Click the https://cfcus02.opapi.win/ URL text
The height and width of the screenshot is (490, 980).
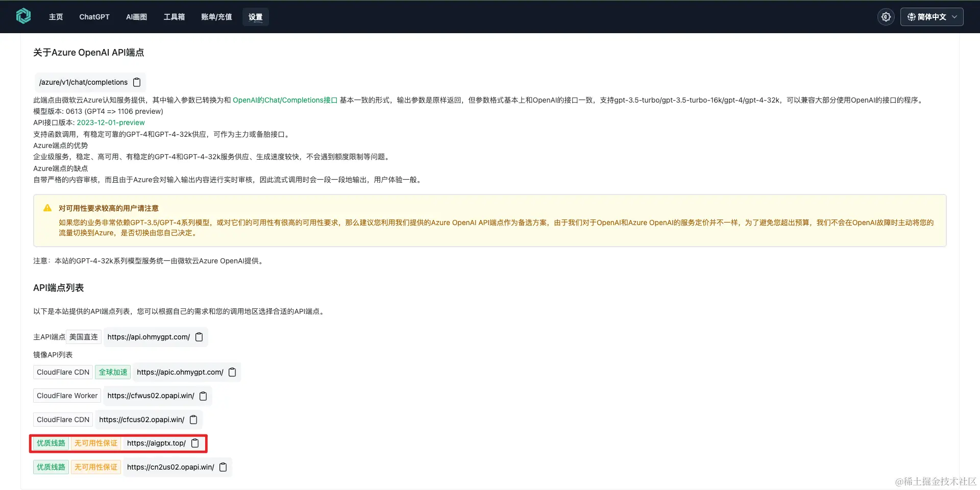point(142,420)
